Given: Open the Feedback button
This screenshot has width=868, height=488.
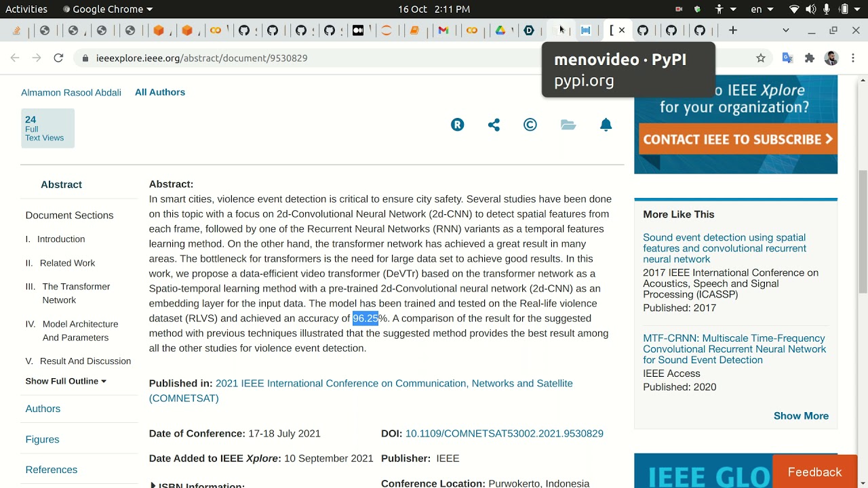Looking at the screenshot, I should (814, 472).
